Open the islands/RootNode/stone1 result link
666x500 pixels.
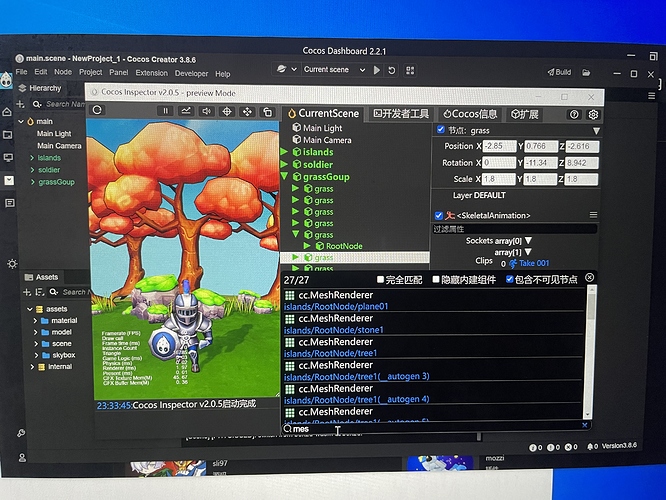click(334, 330)
